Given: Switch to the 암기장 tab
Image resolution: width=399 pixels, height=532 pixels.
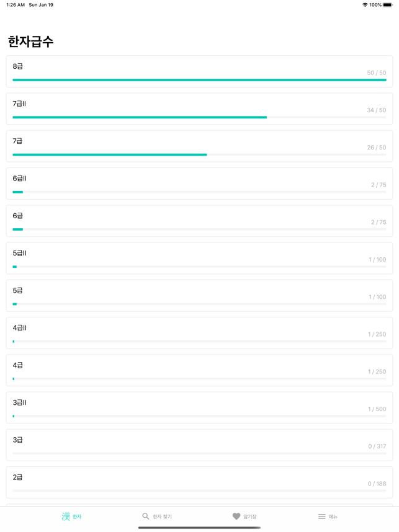Looking at the screenshot, I should pyautogui.click(x=244, y=516).
